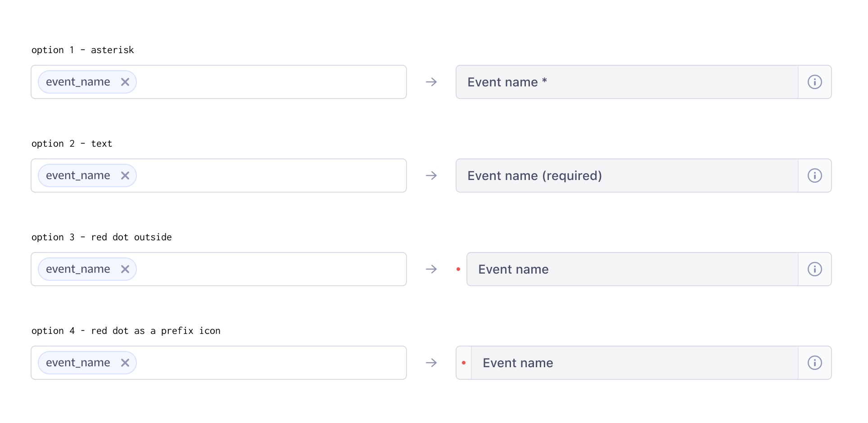
Task: Click the arrow icon in option 4 row
Action: [x=431, y=363]
